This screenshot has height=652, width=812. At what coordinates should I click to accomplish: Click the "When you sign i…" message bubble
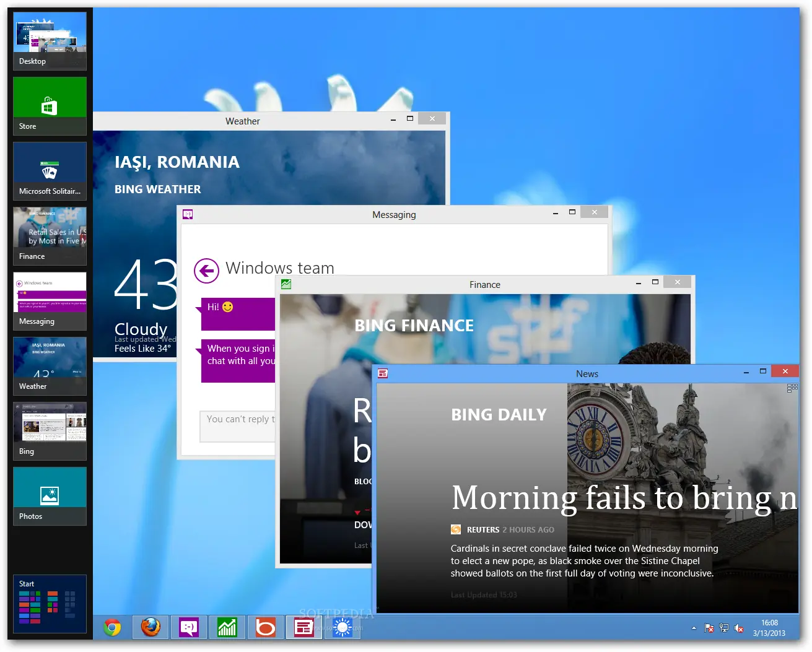238,360
